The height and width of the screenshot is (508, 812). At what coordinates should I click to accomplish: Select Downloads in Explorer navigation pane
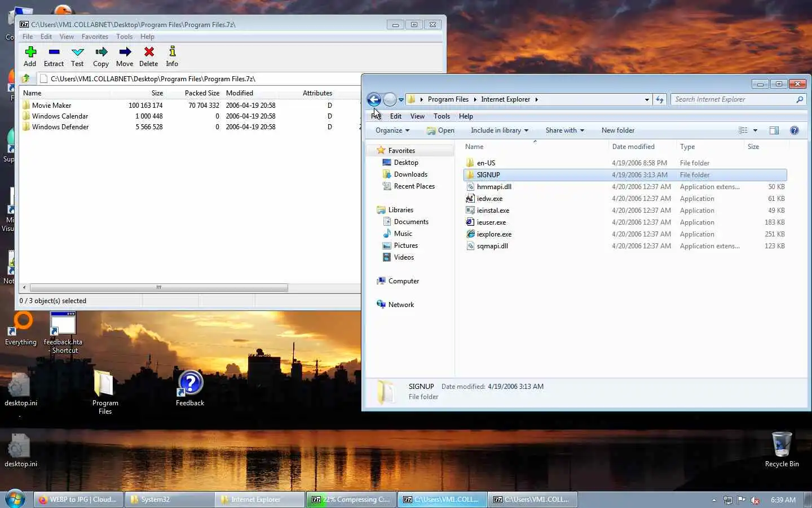[411, 174]
